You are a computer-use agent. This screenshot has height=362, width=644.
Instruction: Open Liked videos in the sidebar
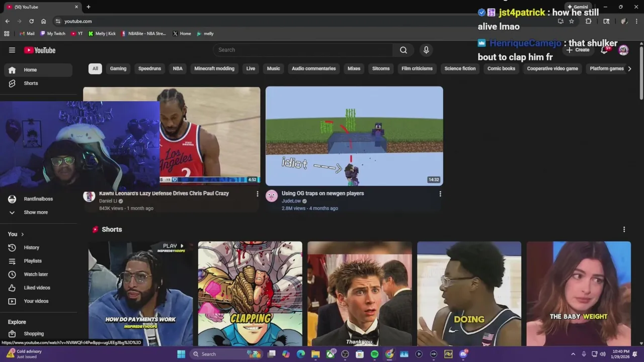pyautogui.click(x=36, y=288)
